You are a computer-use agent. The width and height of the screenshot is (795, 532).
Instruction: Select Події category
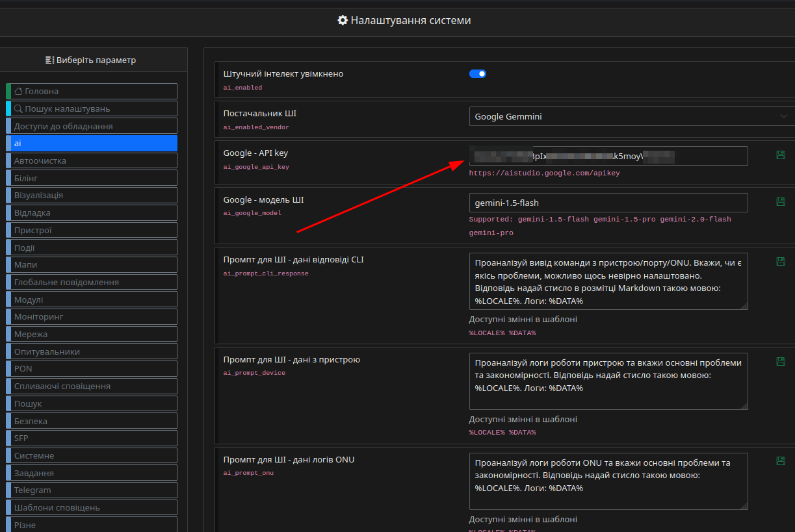click(92, 247)
